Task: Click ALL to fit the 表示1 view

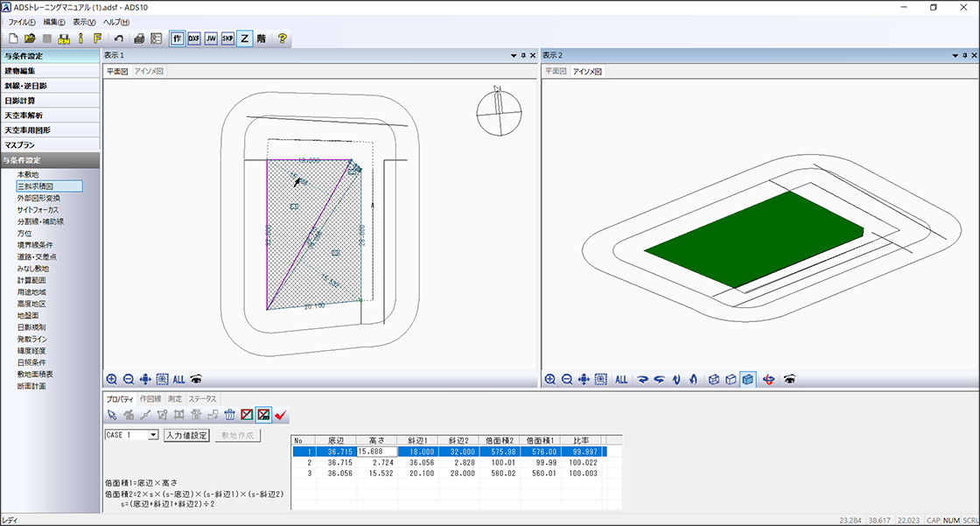Action: point(179,379)
